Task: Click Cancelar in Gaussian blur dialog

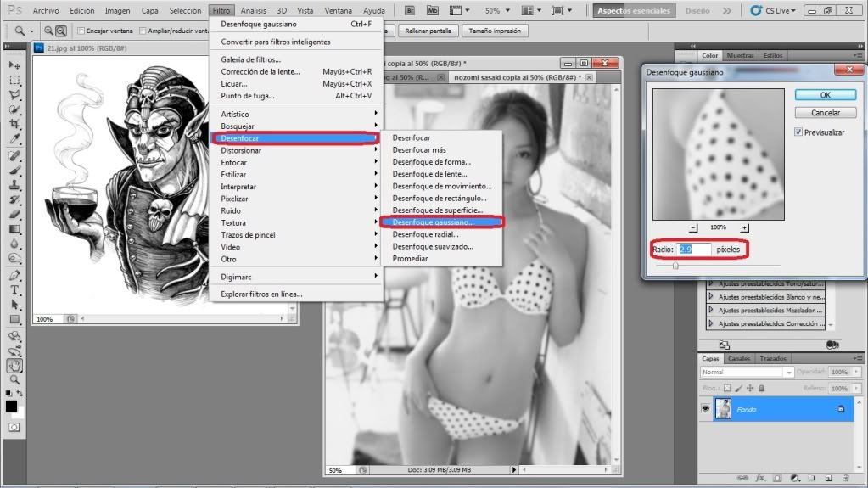Action: [x=826, y=112]
